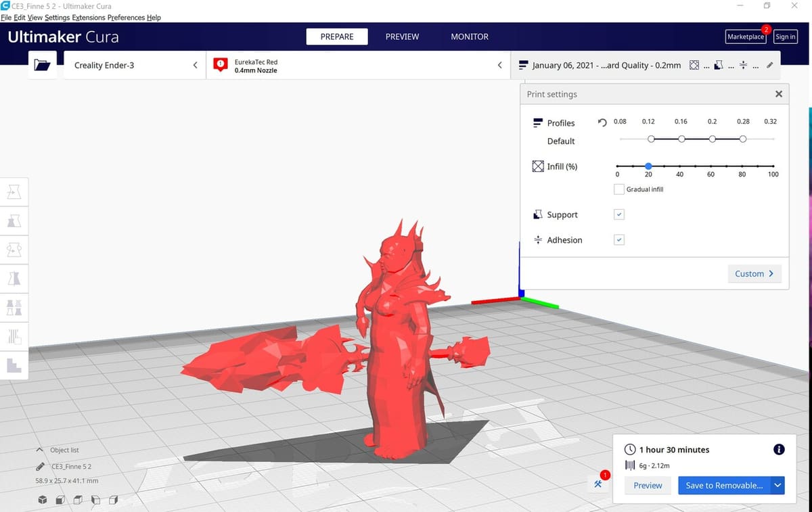This screenshot has height=512, width=812.
Task: Select the Move tool in left toolbar
Action: (14, 193)
